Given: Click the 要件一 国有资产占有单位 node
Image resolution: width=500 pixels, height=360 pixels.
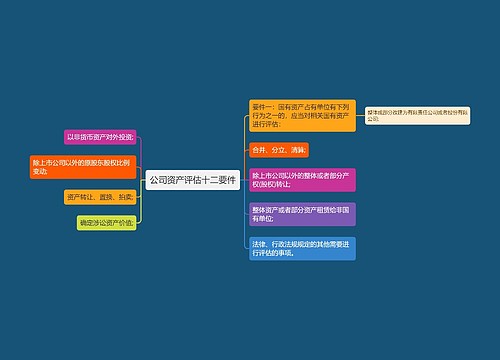Looking at the screenshot, I should point(302,116).
